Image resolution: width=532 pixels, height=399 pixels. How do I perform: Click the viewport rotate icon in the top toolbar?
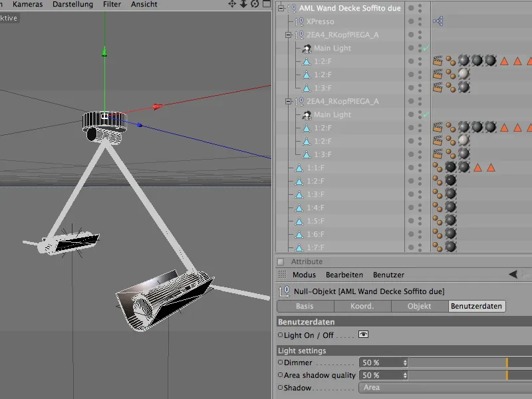click(255, 5)
